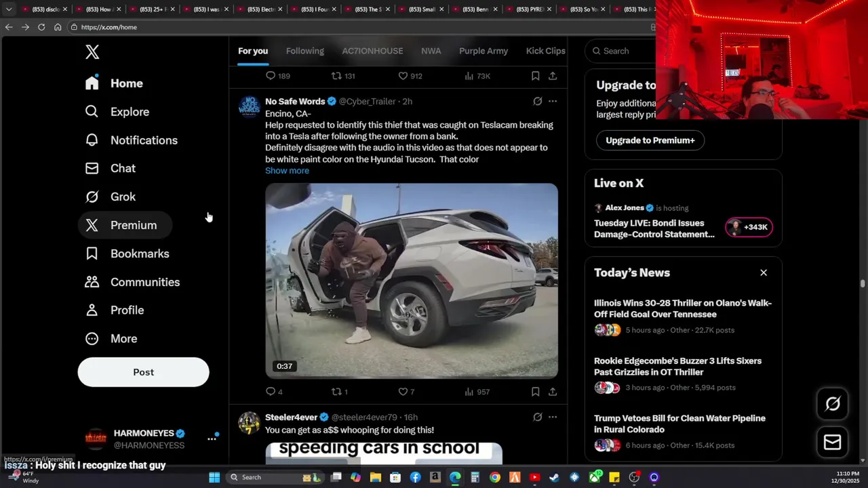Bookmark the No Safe Words post
The height and width of the screenshot is (488, 868).
coord(535,392)
